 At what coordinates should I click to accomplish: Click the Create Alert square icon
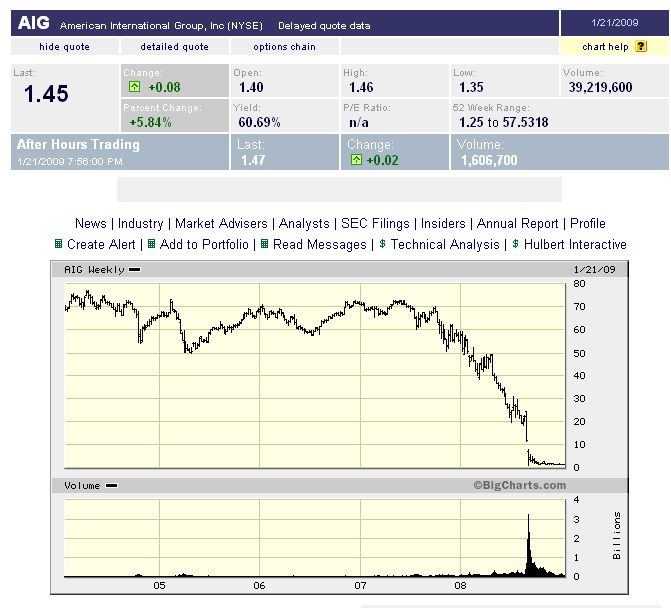(x=59, y=244)
